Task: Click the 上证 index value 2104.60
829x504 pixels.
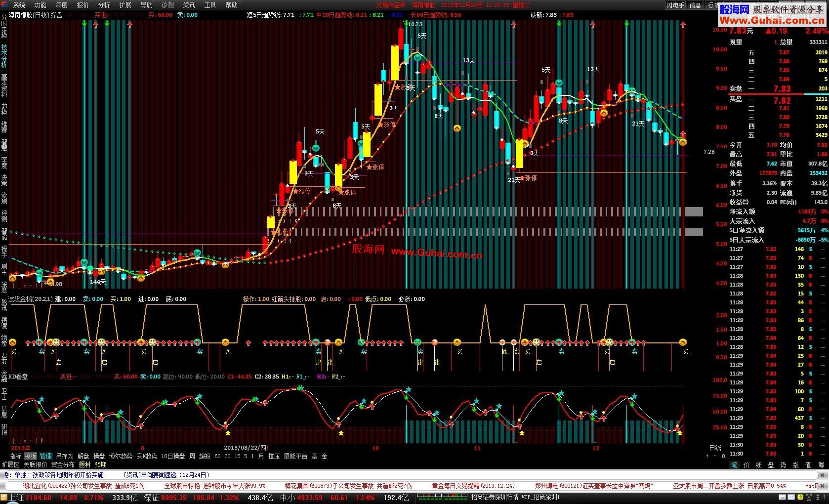Action: click(39, 498)
